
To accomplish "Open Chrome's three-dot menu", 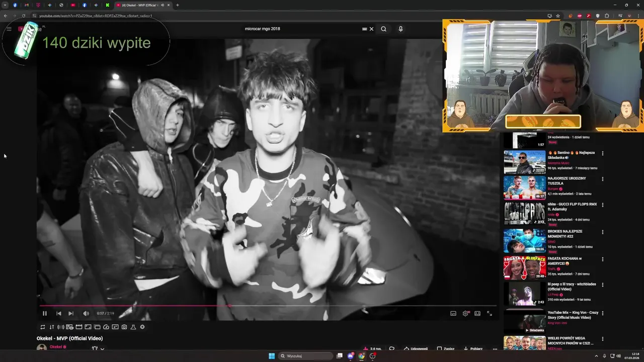I will [x=638, y=16].
